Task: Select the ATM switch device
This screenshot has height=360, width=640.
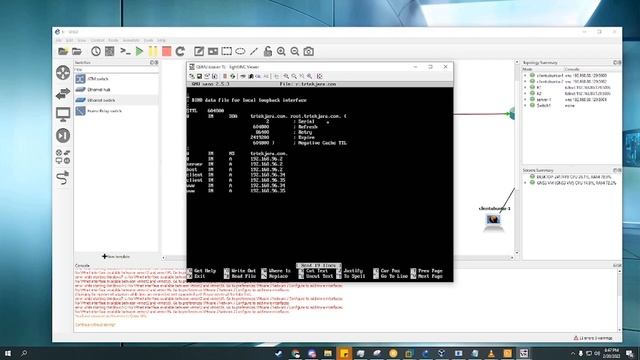Action: (116, 79)
